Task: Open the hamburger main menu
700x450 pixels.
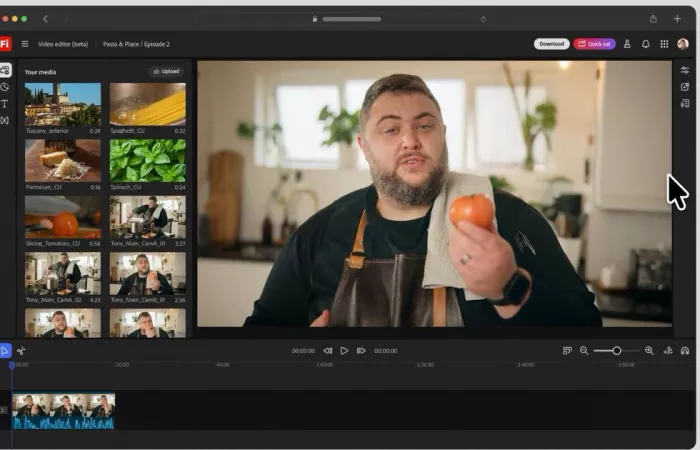Action: [25, 44]
